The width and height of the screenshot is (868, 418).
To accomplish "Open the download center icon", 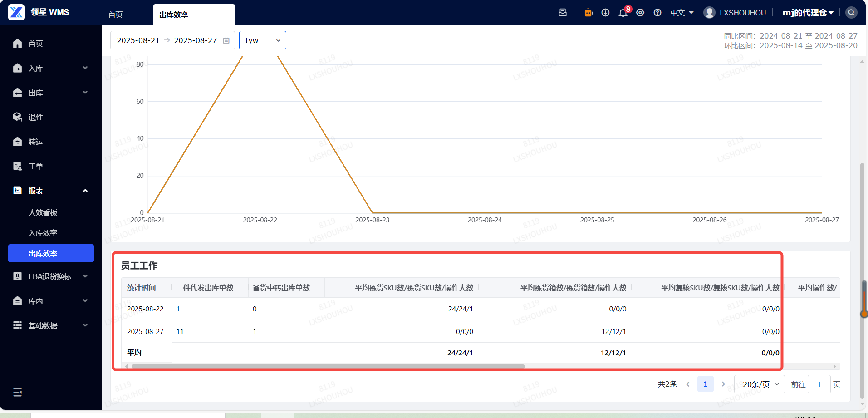I will (x=605, y=13).
